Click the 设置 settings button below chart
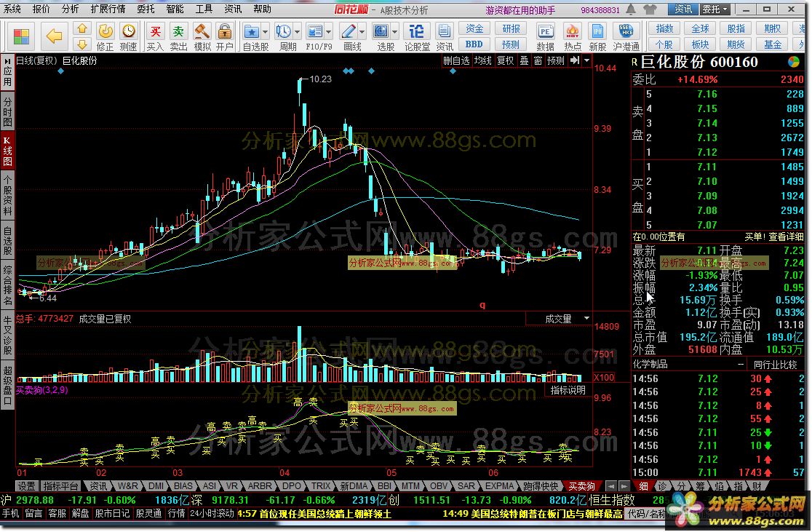 (x=26, y=486)
